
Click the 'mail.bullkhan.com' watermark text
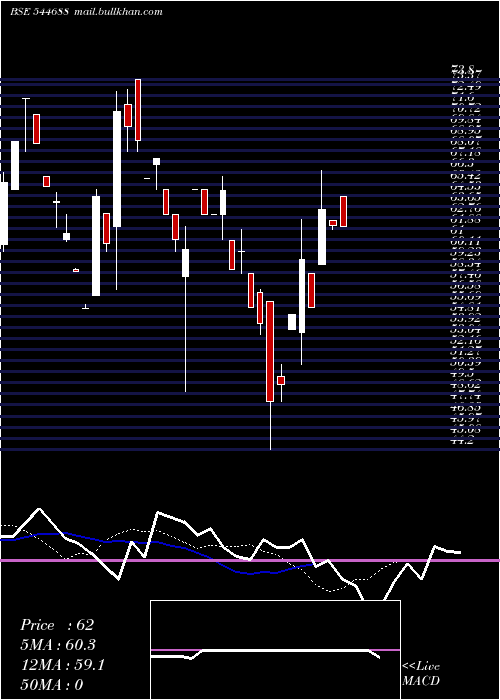point(117,12)
